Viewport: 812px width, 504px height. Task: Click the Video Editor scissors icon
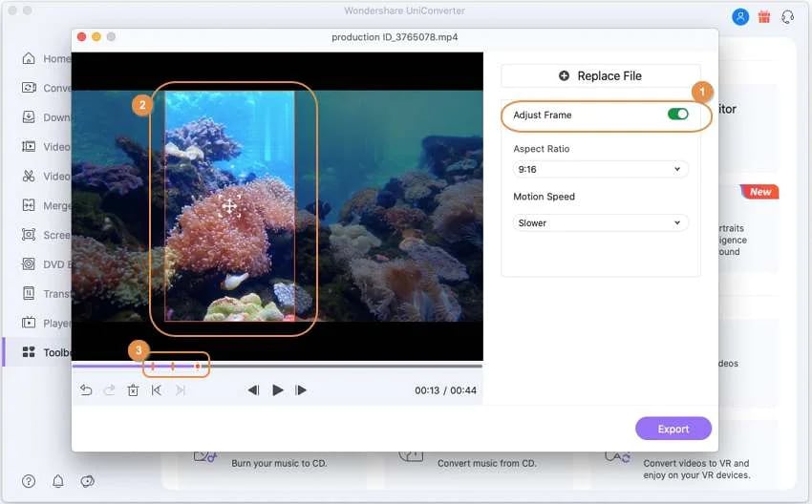point(29,176)
